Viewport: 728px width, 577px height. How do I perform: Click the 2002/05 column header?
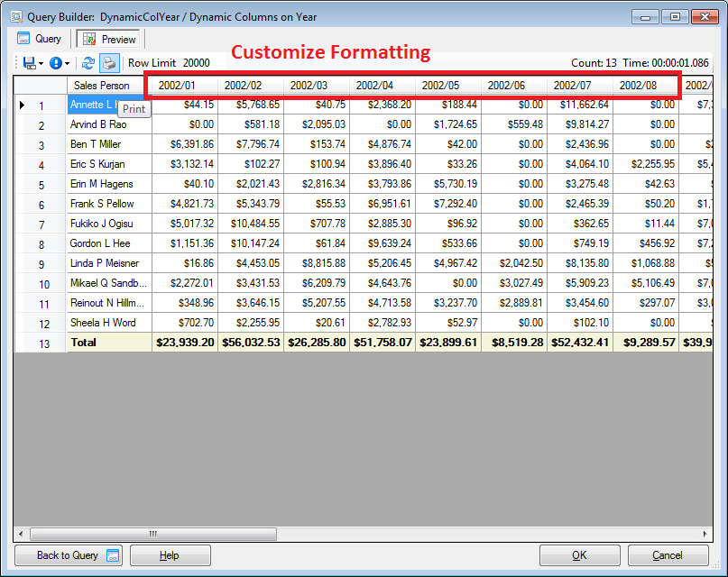(x=448, y=86)
